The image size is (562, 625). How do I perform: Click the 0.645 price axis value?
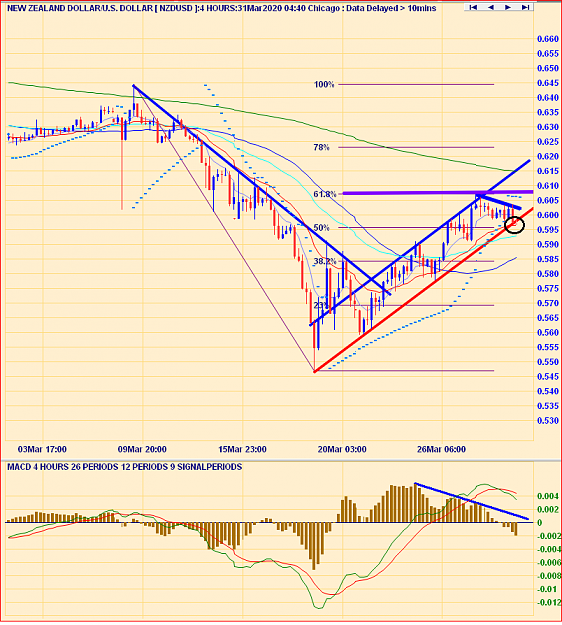tap(548, 83)
